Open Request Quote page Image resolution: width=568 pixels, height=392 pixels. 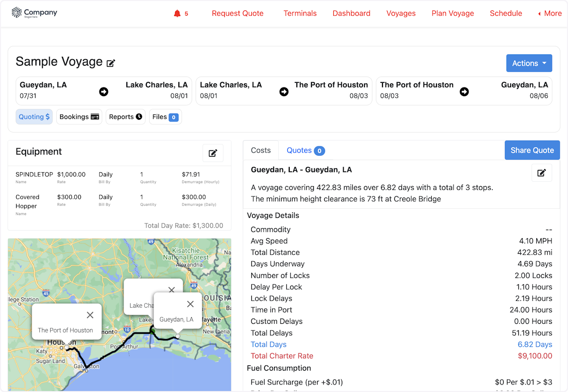(238, 13)
